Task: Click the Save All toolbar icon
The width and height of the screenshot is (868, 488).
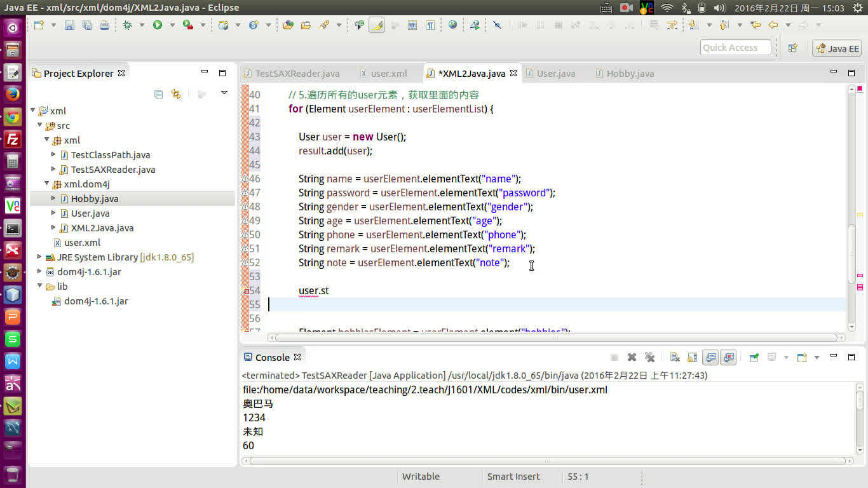Action: pos(86,25)
